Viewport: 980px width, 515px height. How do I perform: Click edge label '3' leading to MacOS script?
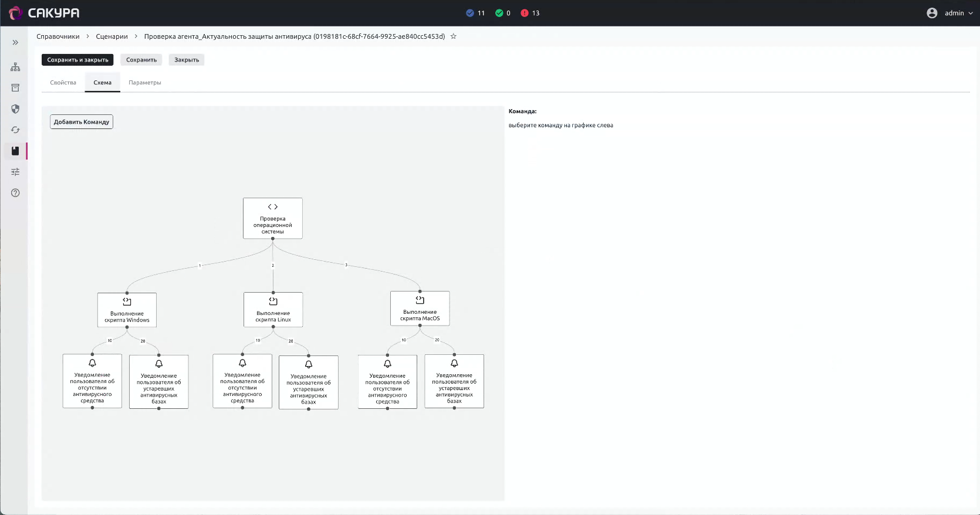[346, 265]
